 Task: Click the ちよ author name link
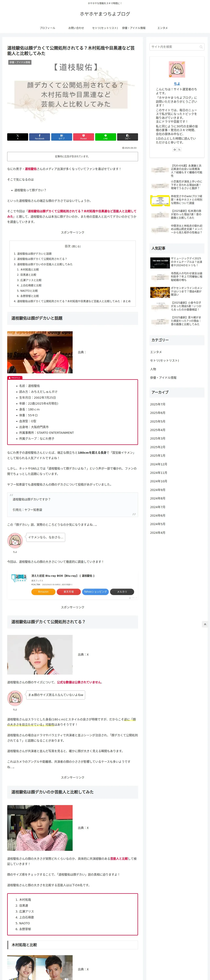coord(177,84)
